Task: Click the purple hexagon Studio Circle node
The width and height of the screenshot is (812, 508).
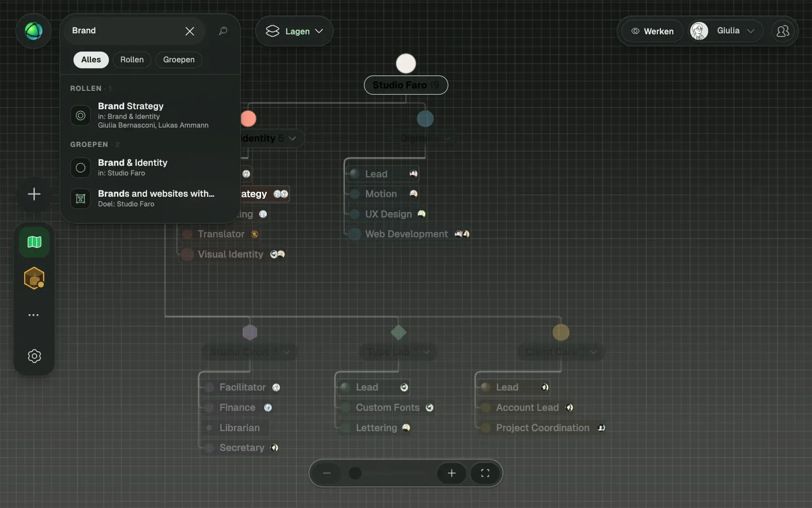Action: tap(250, 333)
